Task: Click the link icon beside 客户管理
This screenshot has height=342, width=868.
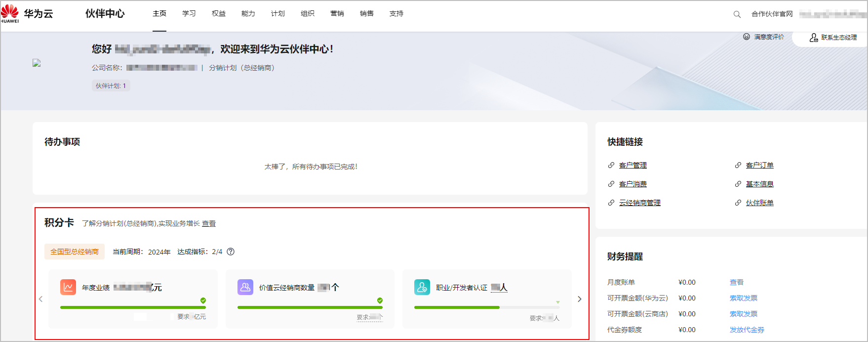Action: [611, 165]
